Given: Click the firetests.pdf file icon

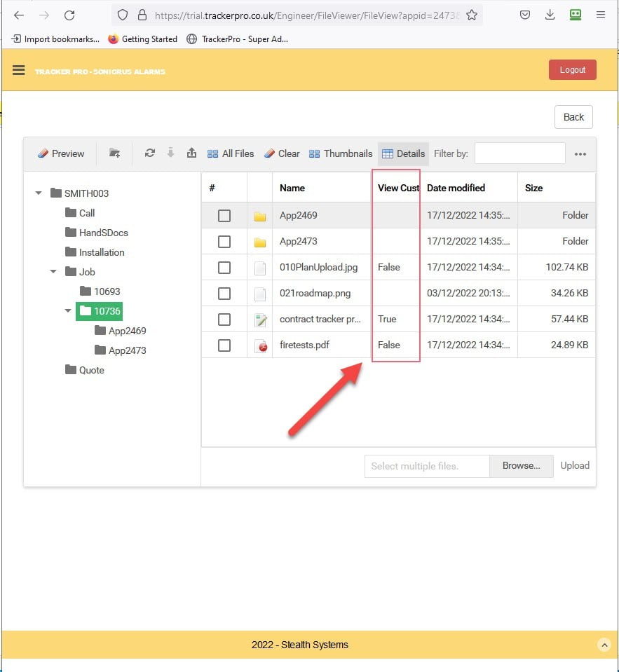Looking at the screenshot, I should (x=261, y=345).
